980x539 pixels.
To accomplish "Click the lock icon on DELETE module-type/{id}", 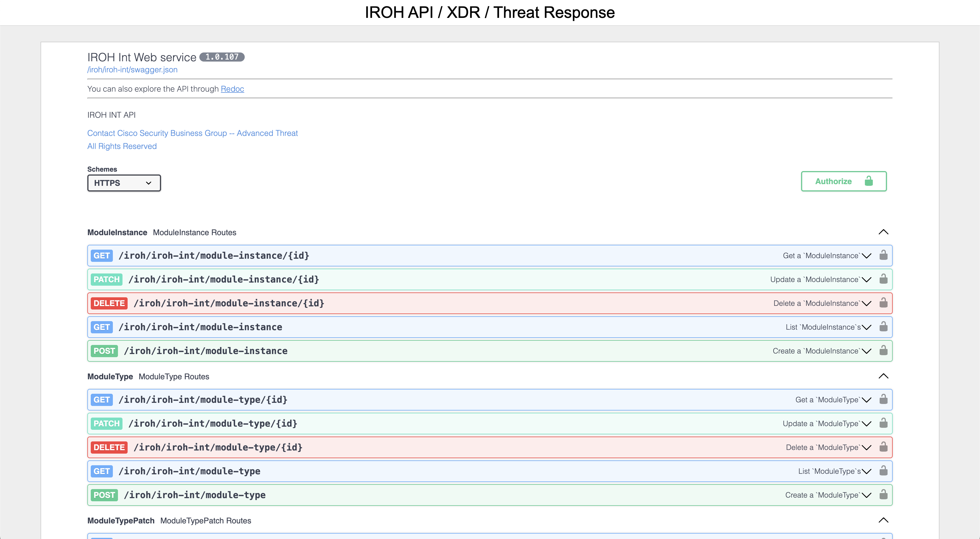I will tap(884, 447).
